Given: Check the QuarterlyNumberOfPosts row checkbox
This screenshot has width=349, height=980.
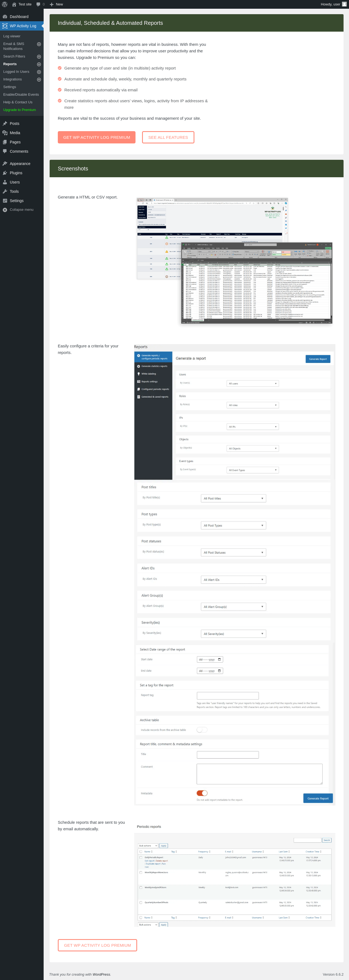Looking at the screenshot, I should [x=141, y=902].
